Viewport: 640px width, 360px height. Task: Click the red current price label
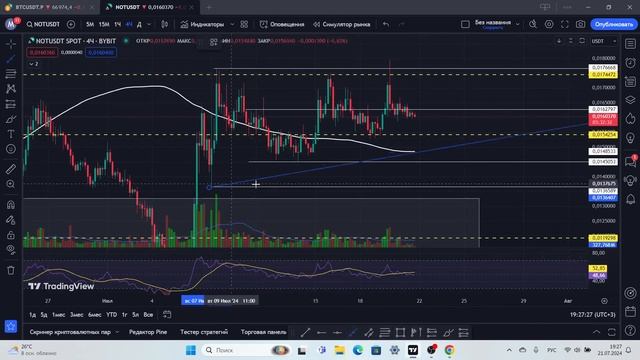[x=603, y=119]
